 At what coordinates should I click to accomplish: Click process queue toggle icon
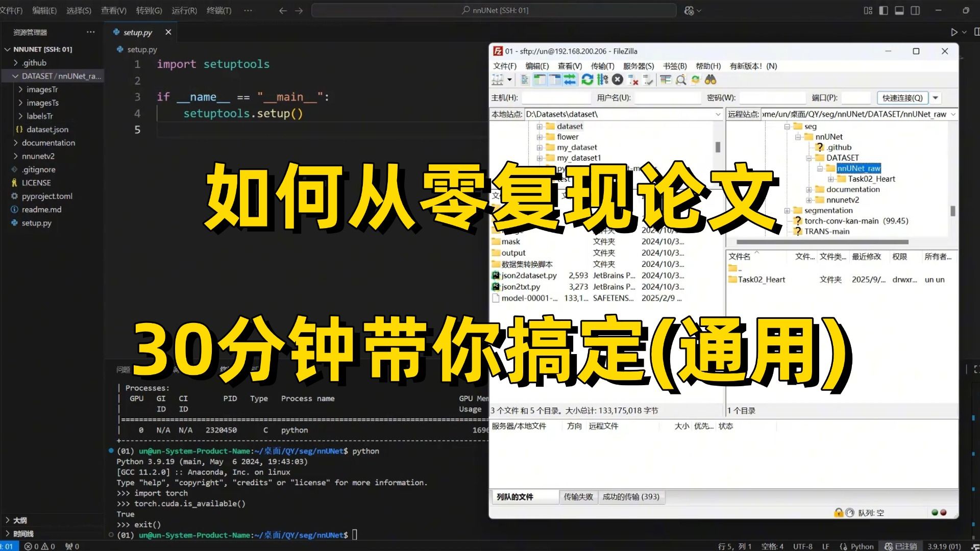pyautogui.click(x=603, y=80)
